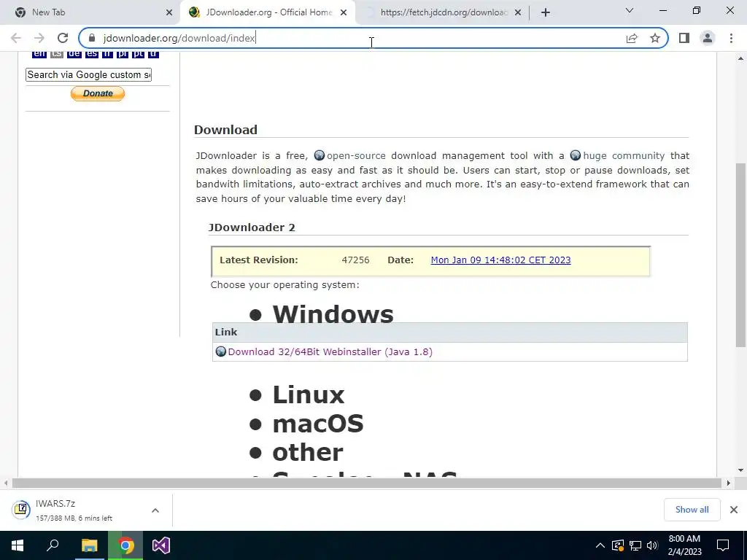Close the JDownloader.org tab
Viewport: 747px width, 560px height.
pos(344,12)
